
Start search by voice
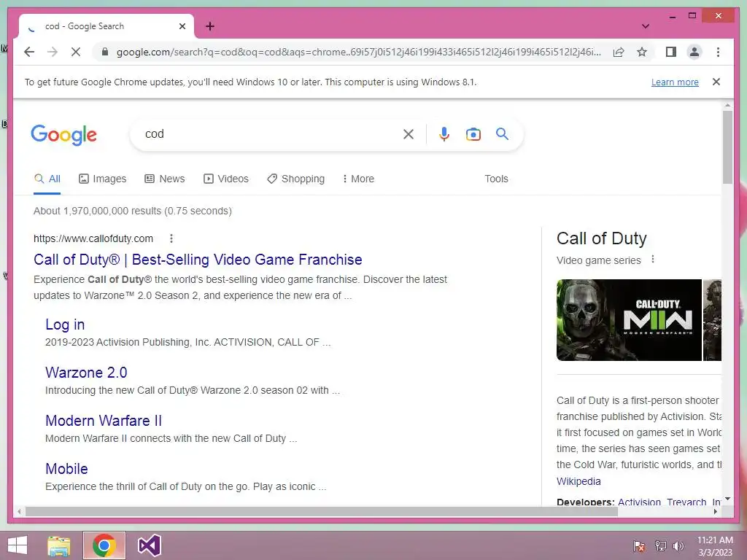[444, 134]
